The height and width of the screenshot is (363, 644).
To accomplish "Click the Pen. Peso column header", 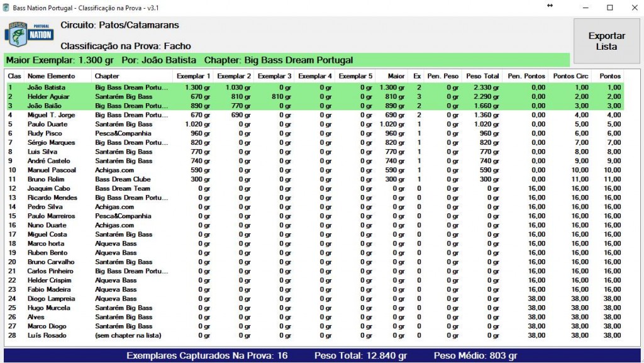I will click(x=443, y=76).
